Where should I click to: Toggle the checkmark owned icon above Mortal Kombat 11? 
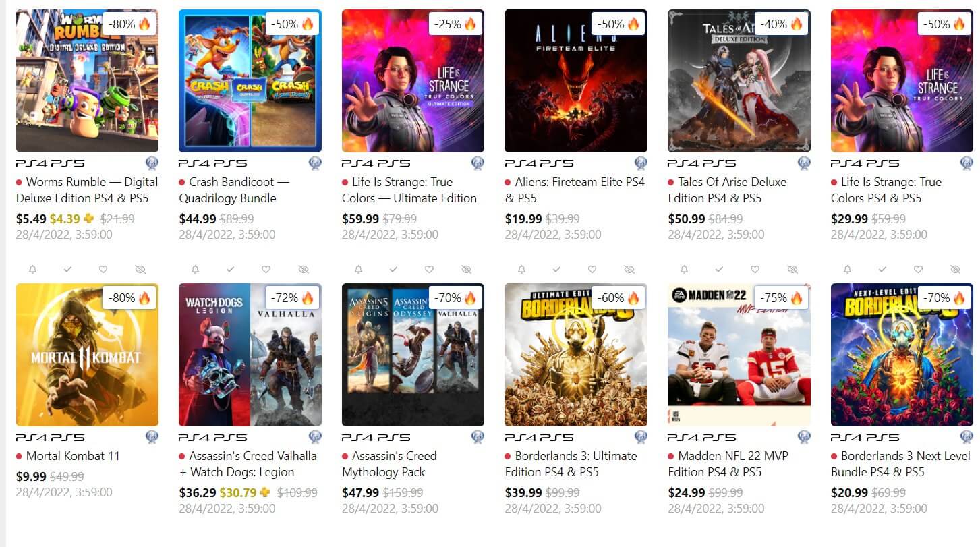click(x=67, y=269)
